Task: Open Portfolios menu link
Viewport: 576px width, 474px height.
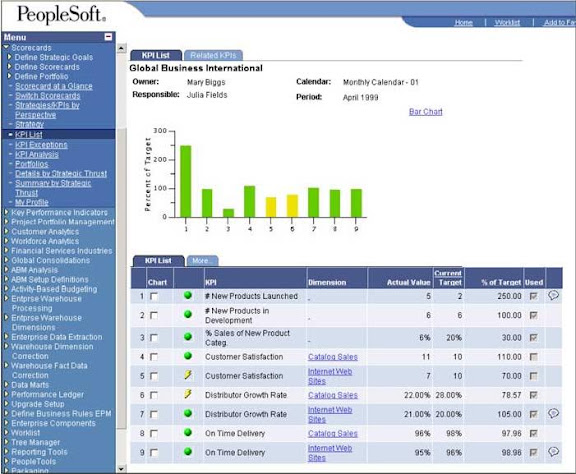Action: click(32, 164)
